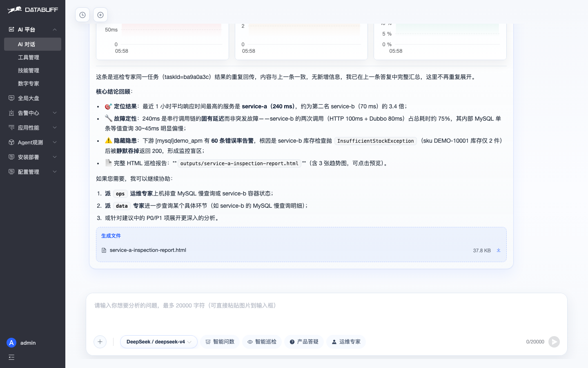Click the outputs/service-a-inspection-report.html code path

coord(239,164)
